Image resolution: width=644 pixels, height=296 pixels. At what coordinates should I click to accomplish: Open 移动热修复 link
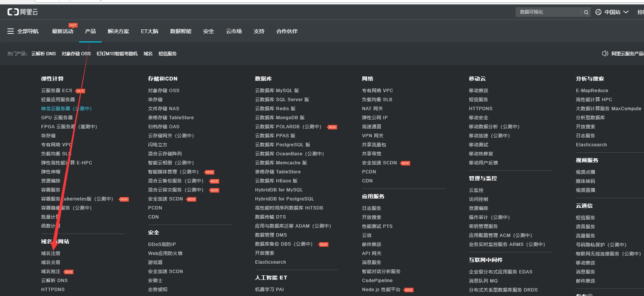point(481,154)
